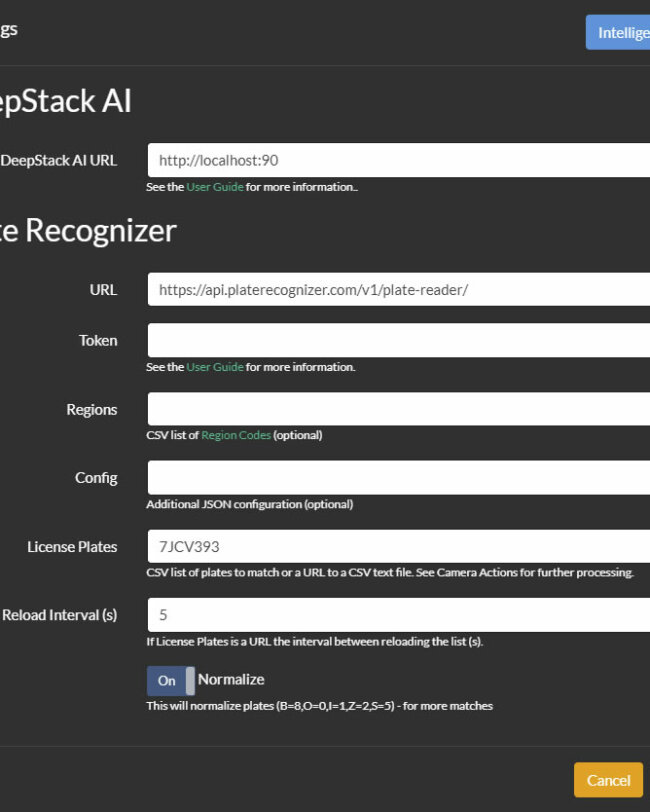
Task: Click the Regions label
Action: click(92, 410)
